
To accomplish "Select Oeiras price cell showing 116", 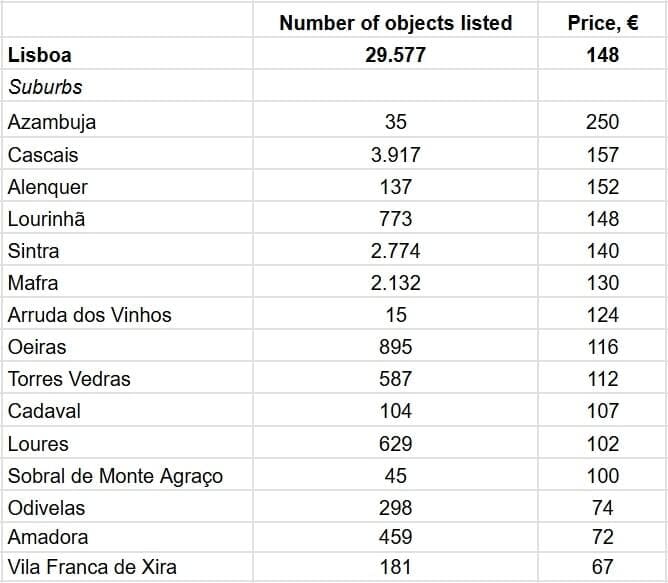I will click(602, 347).
